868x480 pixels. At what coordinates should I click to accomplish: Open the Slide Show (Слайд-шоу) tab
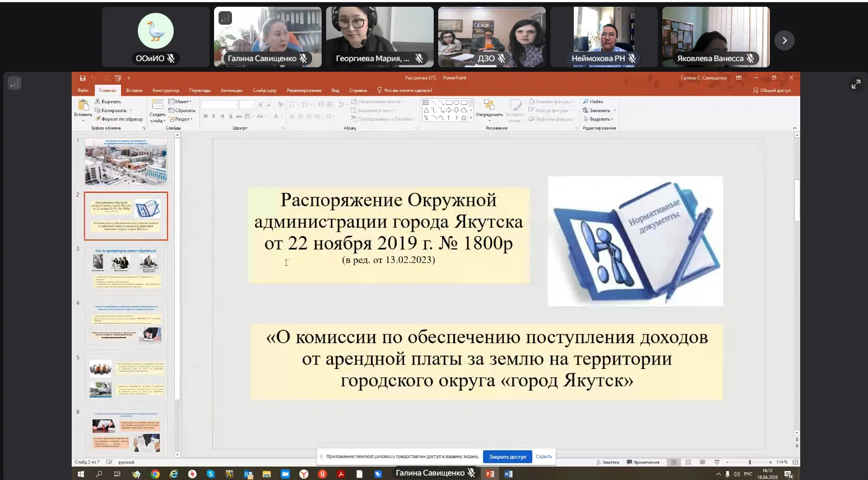coord(264,90)
